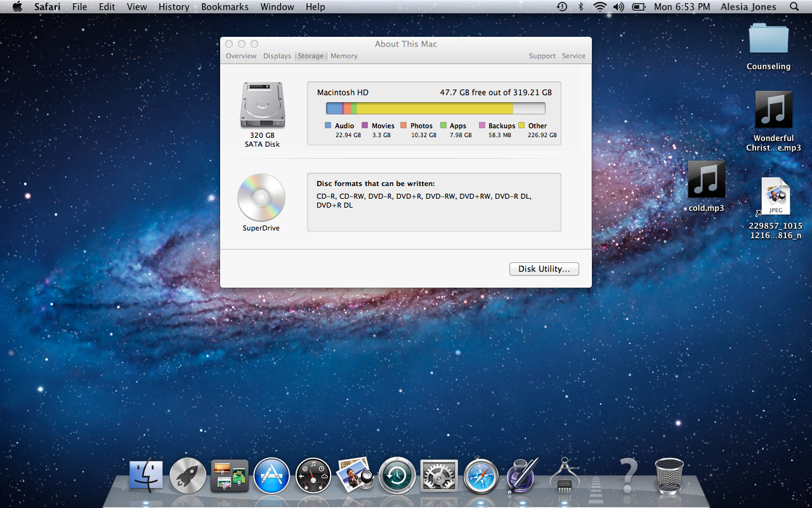This screenshot has height=508, width=812.
Task: Launch Launchpad rocket icon in Dock
Action: pyautogui.click(x=188, y=476)
